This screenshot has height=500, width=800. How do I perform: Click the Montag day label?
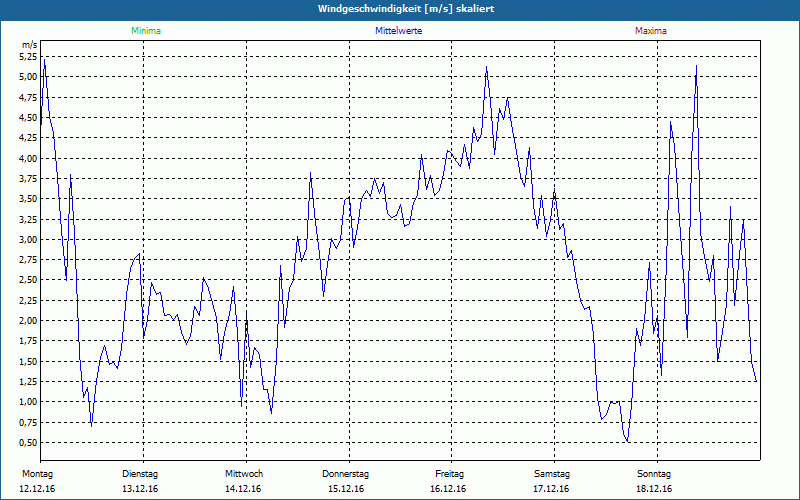37,474
